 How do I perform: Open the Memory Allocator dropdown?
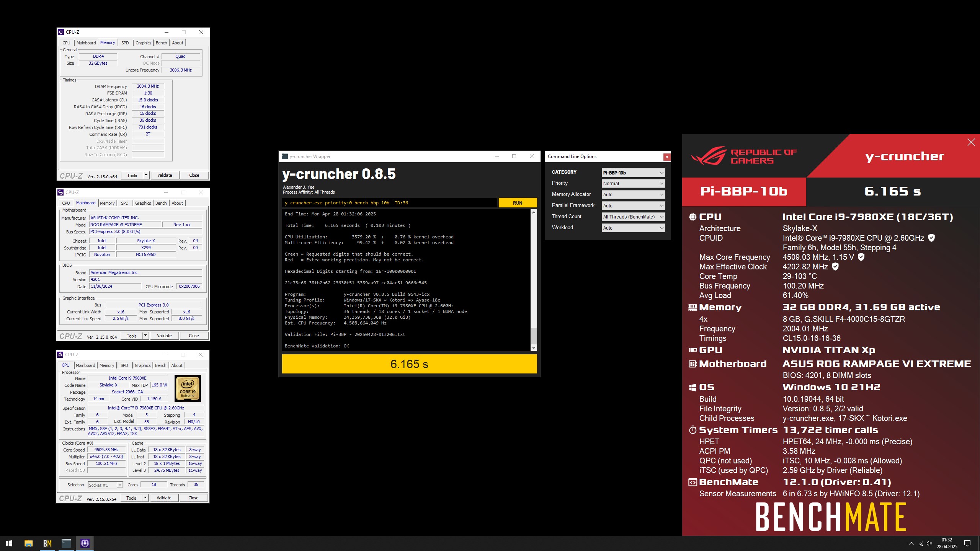[633, 195]
